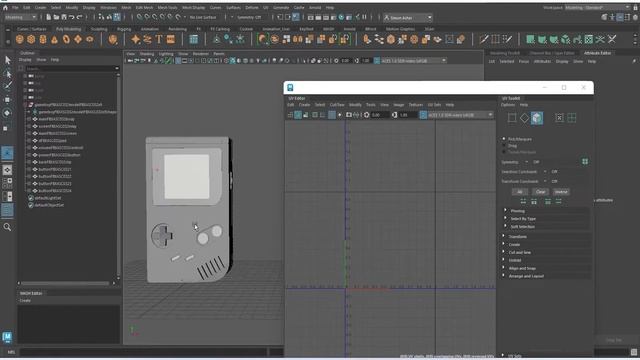This screenshot has width=640, height=360.
Task: Click the Clear button in UV Toolkit
Action: [x=540, y=192]
